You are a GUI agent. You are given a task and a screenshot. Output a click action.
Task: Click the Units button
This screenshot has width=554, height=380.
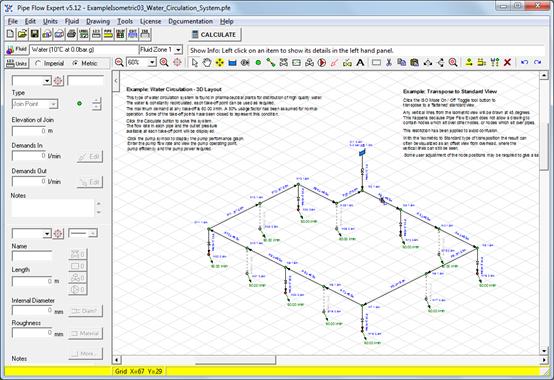17,64
